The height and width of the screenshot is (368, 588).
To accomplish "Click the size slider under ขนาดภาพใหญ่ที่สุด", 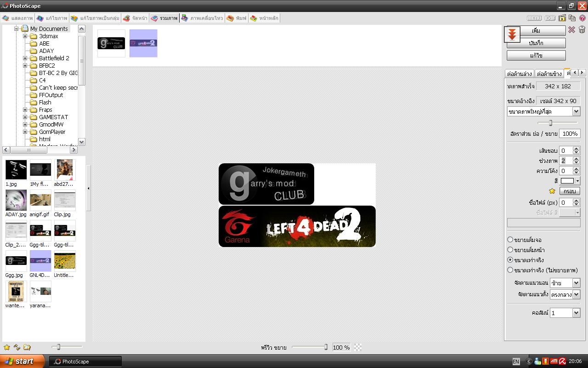I will (x=557, y=123).
